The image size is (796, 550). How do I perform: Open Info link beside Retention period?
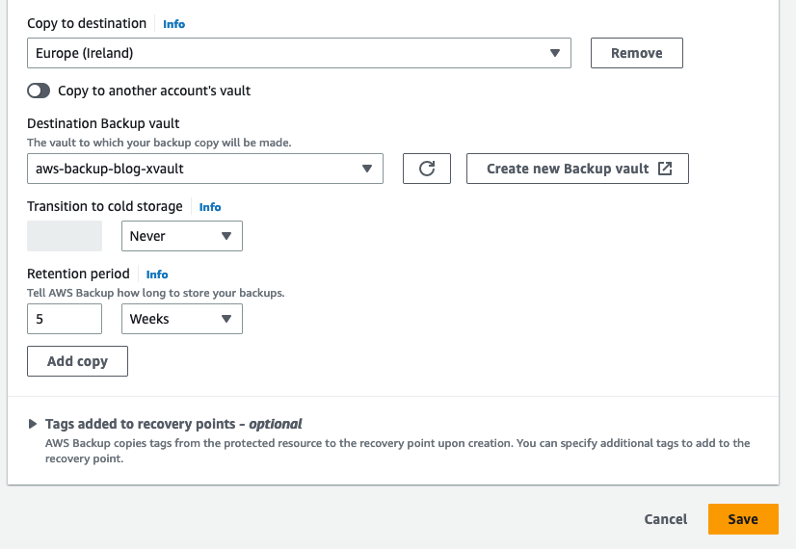point(157,274)
